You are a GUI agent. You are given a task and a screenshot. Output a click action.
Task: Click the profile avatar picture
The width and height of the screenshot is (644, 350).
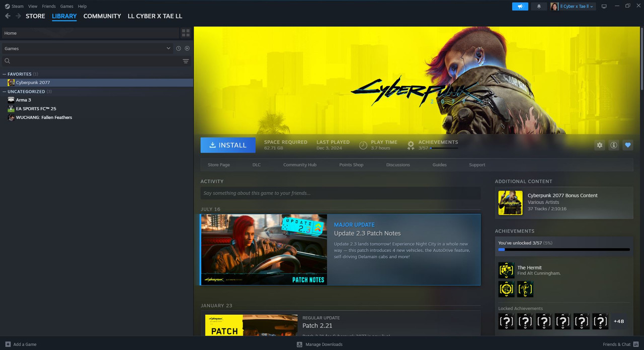(554, 6)
